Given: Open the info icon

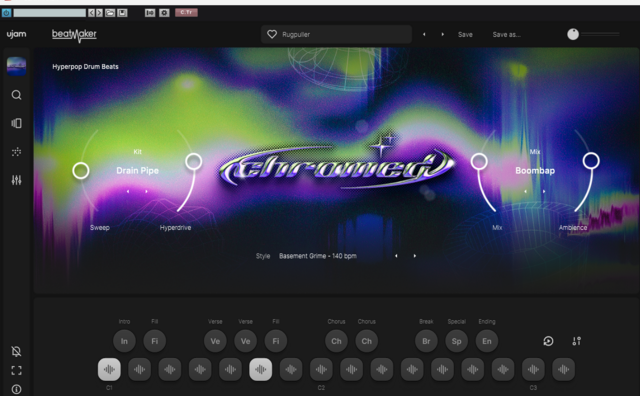Looking at the screenshot, I should click(x=16, y=389).
